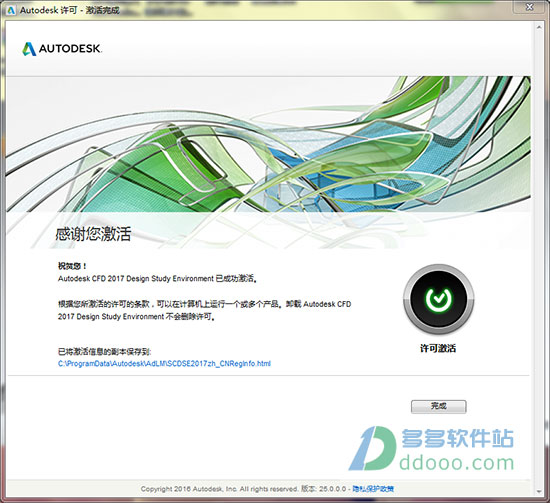Click the Autodesk logo in header
The width and height of the screenshot is (550, 503).
[62, 49]
